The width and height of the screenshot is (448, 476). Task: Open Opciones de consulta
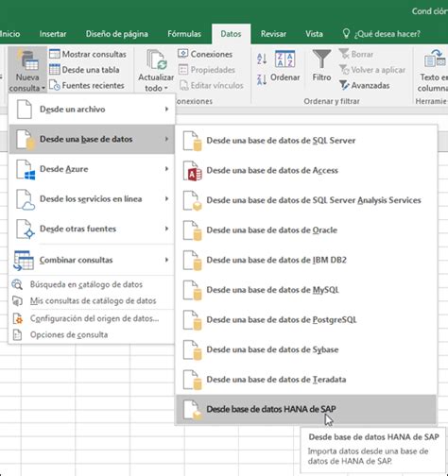(92, 334)
